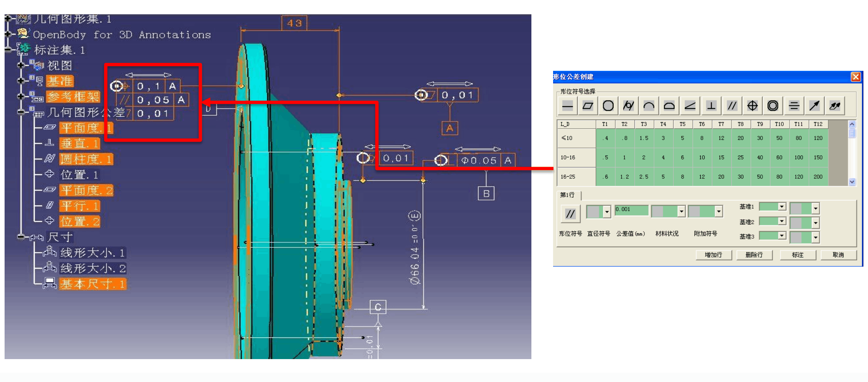
Task: Collapse the 尺寸 tree node
Action: coord(21,237)
